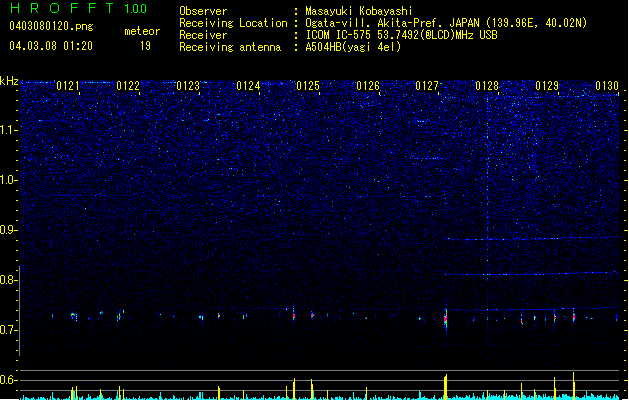Viewport: 629px width, 400px height.
Task: Click the meteor count value 19
Action: pyautogui.click(x=145, y=46)
